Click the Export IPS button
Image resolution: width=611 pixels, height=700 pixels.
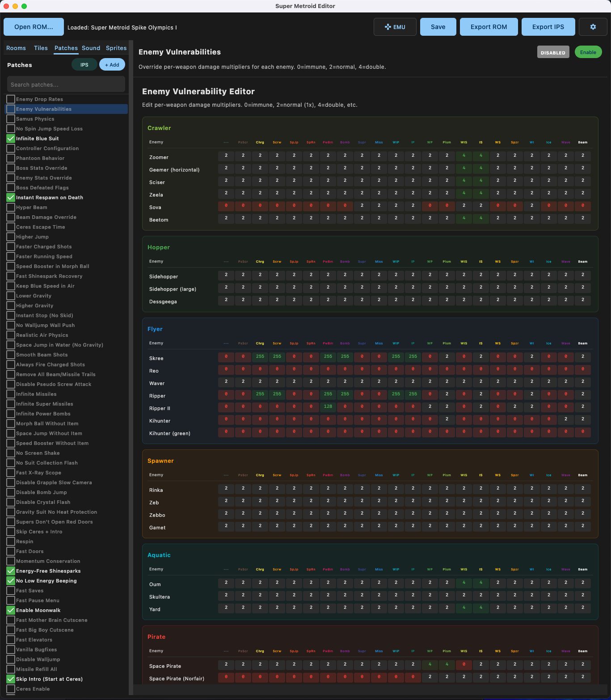click(548, 27)
